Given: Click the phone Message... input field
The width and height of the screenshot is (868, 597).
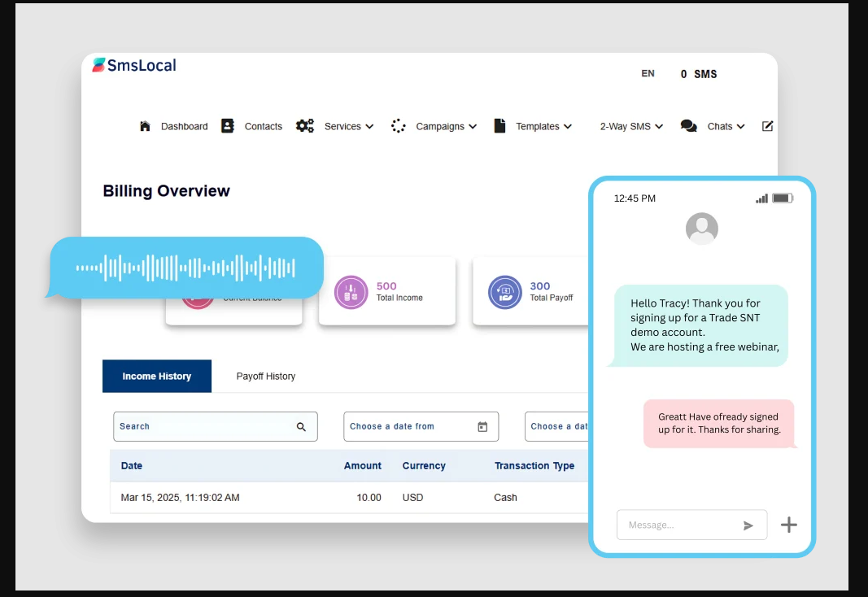Looking at the screenshot, I should click(x=692, y=525).
